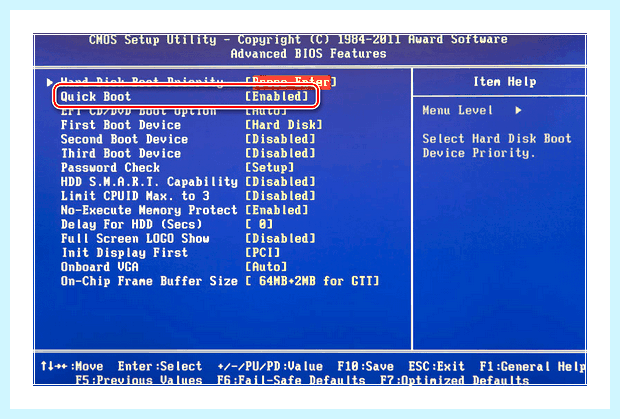The width and height of the screenshot is (620, 419).
Task: Toggle the Quick Boot [Enabled] value
Action: 276,96
